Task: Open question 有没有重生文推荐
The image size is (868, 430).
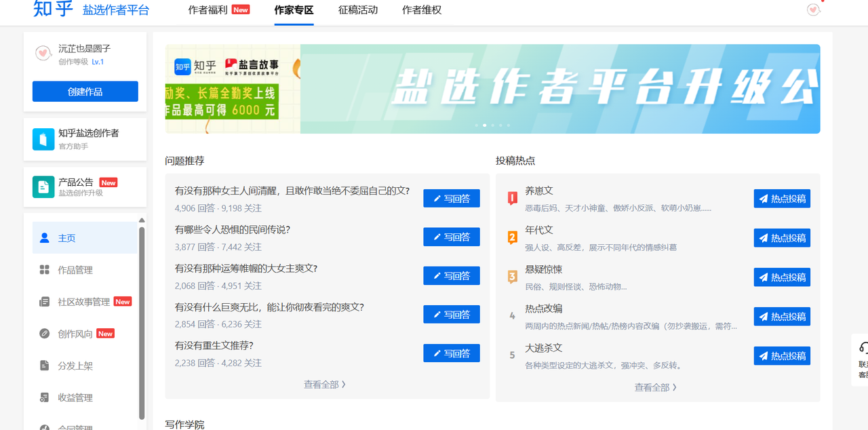Action: click(x=214, y=346)
